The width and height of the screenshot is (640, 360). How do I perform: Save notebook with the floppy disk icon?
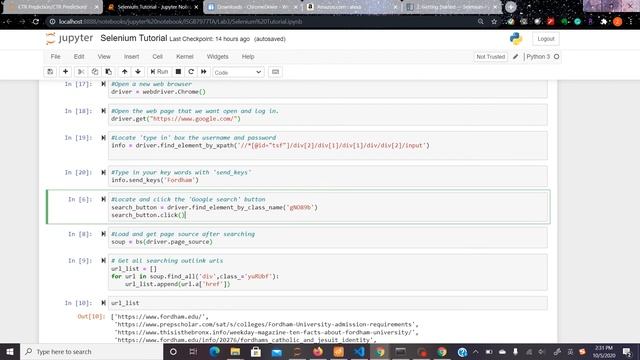(50, 72)
